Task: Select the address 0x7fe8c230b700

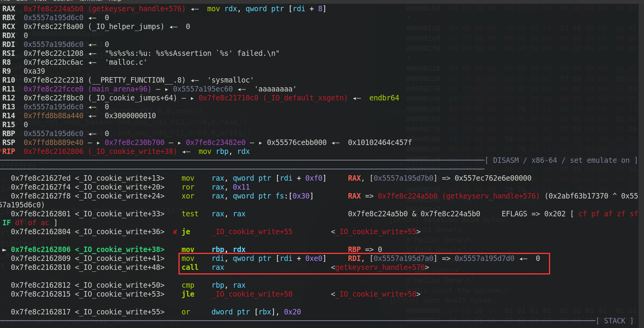Action: pos(135,142)
